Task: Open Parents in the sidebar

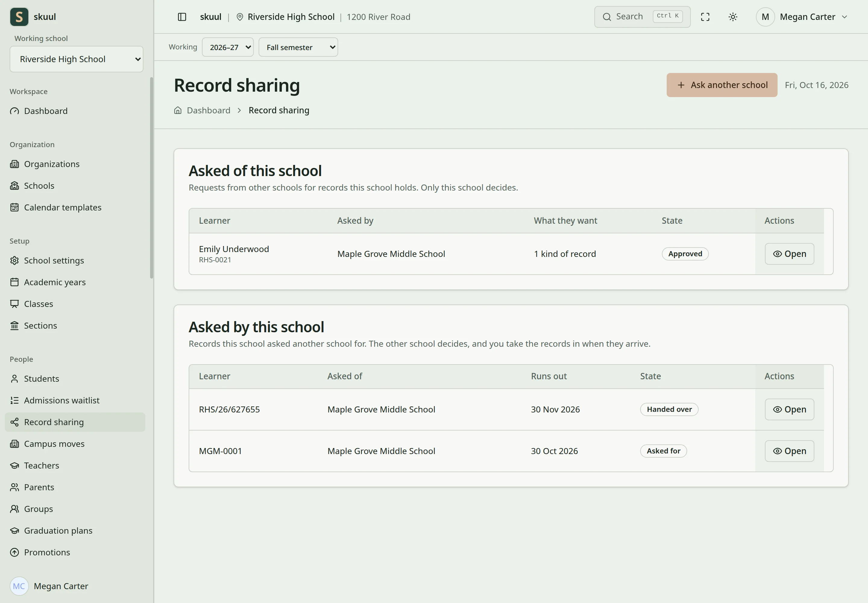Action: 75,488
